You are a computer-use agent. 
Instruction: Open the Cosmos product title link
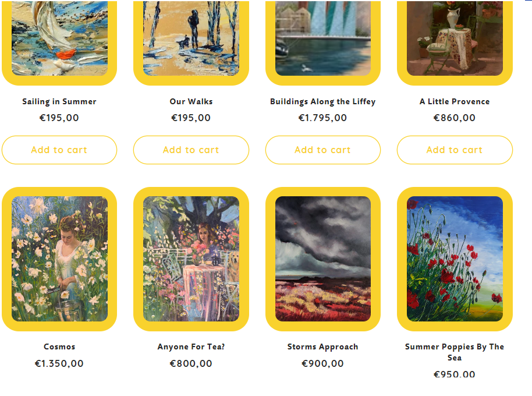[59, 347]
